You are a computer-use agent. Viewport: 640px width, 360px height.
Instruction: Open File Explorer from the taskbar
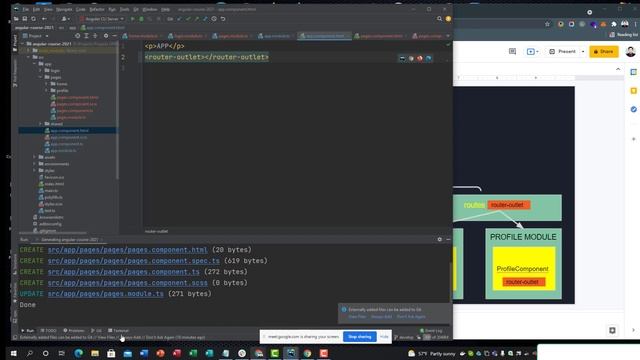(95, 353)
